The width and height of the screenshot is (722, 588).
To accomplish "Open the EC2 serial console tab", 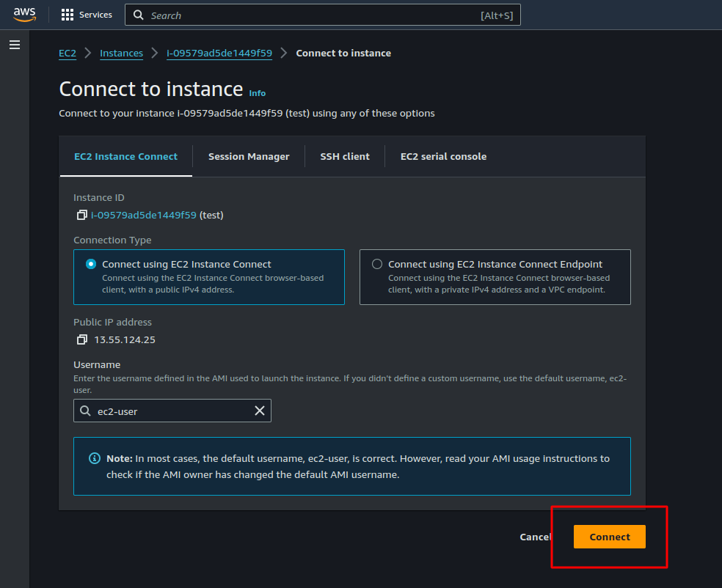I will coord(443,156).
